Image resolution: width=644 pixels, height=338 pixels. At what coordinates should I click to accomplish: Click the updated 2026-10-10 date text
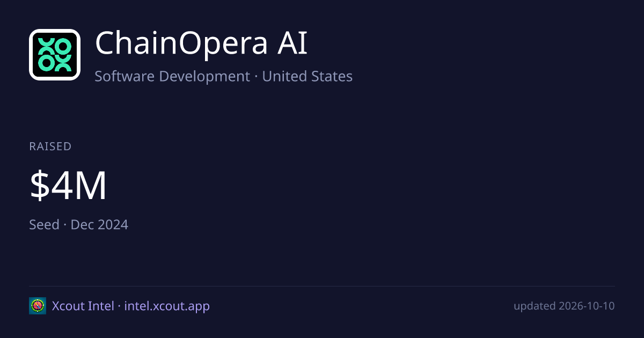[x=564, y=306]
